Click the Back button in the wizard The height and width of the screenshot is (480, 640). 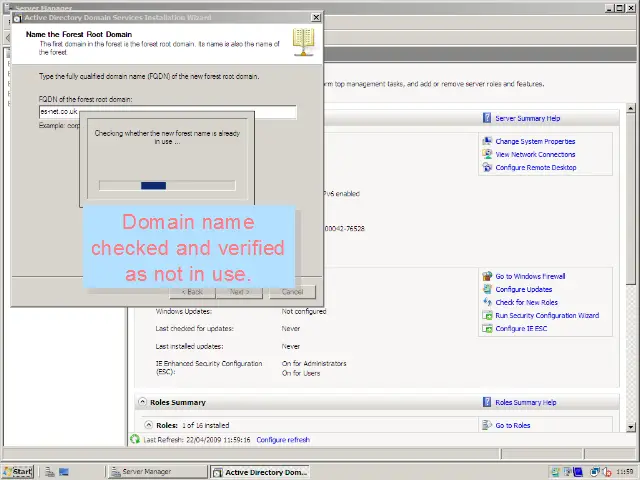[x=192, y=292]
